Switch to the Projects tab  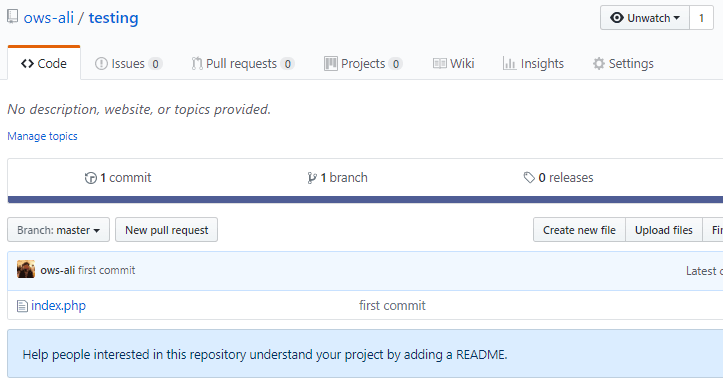point(363,64)
